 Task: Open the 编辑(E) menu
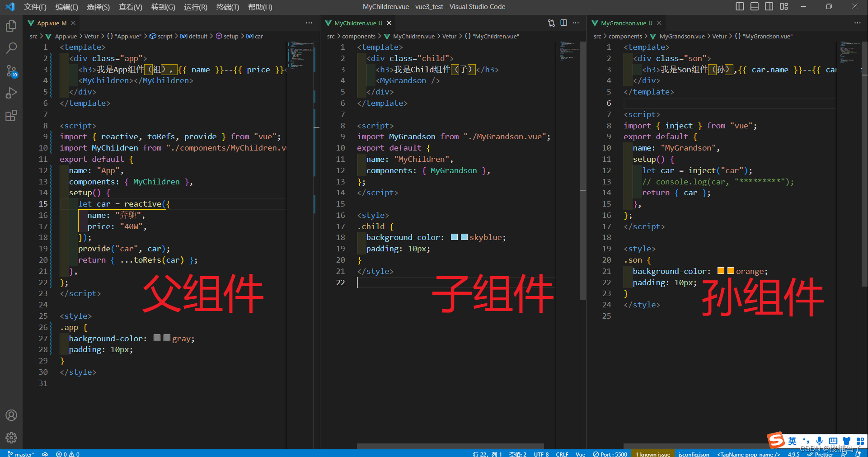[67, 7]
